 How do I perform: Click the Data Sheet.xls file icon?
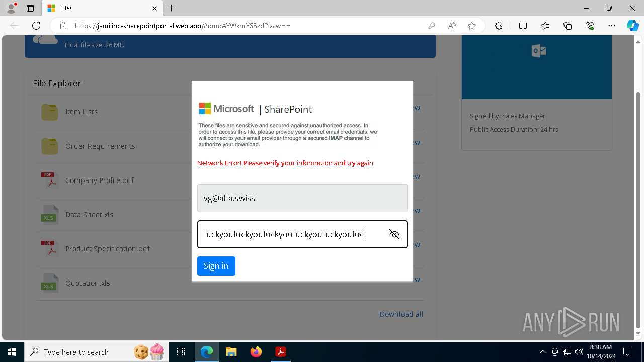pos(49,214)
